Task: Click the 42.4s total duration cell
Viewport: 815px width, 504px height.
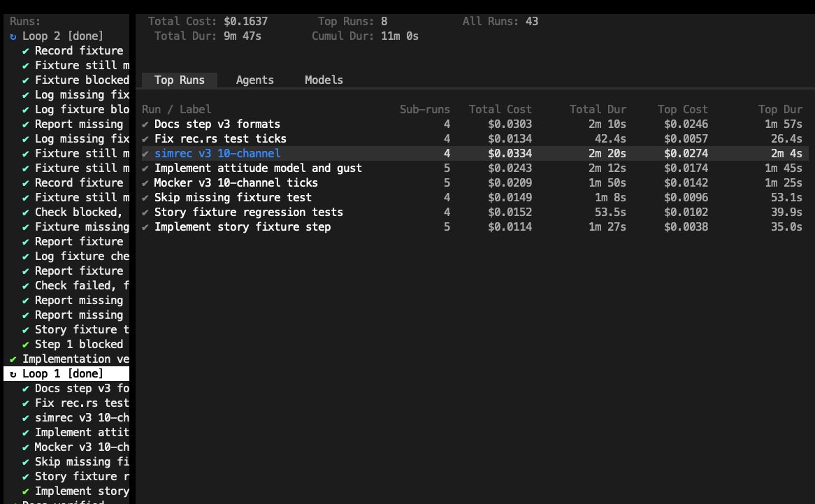Action: tap(610, 138)
